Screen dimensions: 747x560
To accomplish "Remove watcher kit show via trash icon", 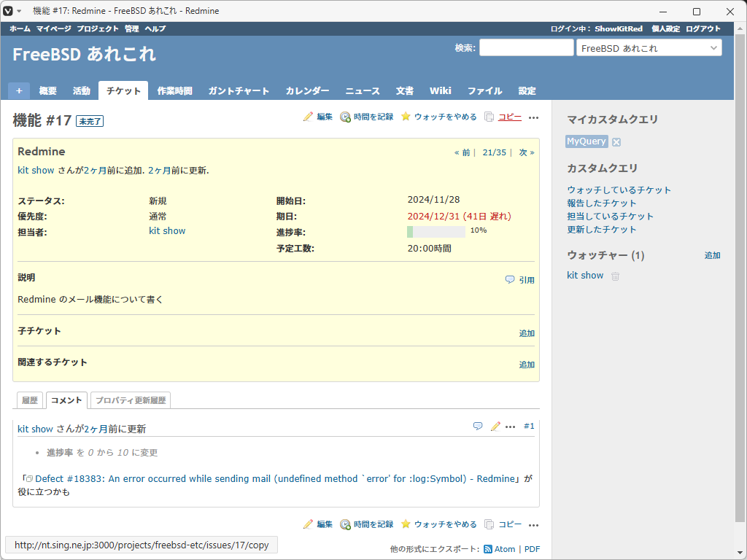I will click(615, 276).
